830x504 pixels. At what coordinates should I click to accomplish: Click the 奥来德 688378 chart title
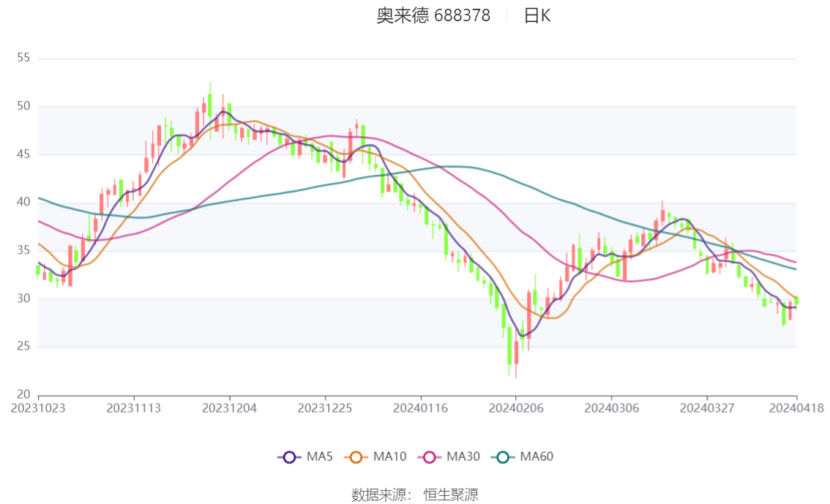pos(433,15)
